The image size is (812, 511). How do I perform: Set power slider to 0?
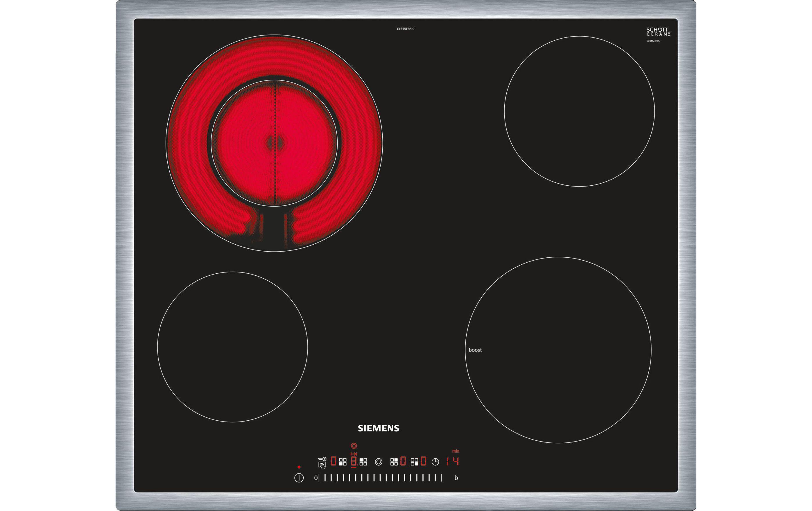click(x=316, y=478)
